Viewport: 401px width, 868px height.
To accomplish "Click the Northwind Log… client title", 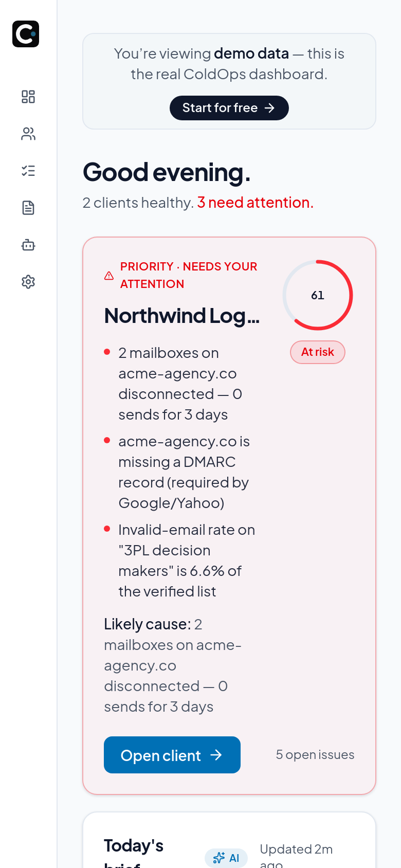I will (x=182, y=316).
